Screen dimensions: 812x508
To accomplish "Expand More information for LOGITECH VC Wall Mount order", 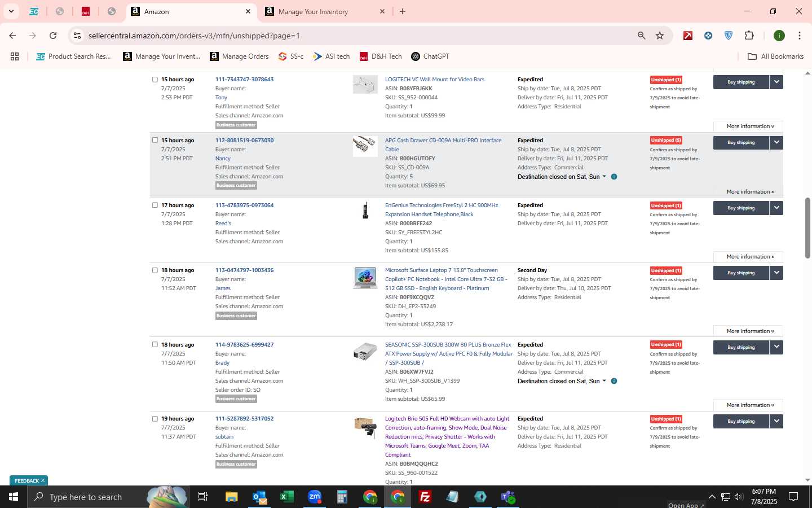I will click(x=748, y=126).
